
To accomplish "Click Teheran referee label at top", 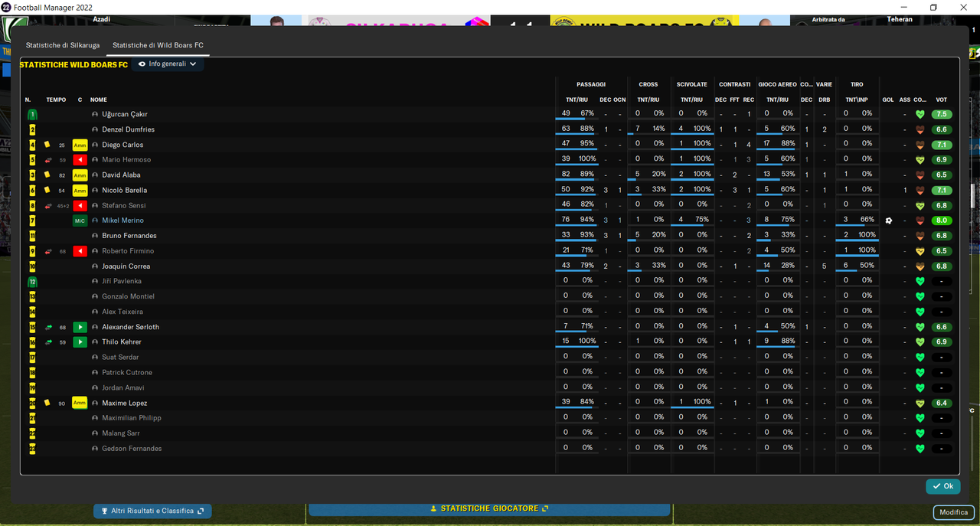I will [x=900, y=19].
